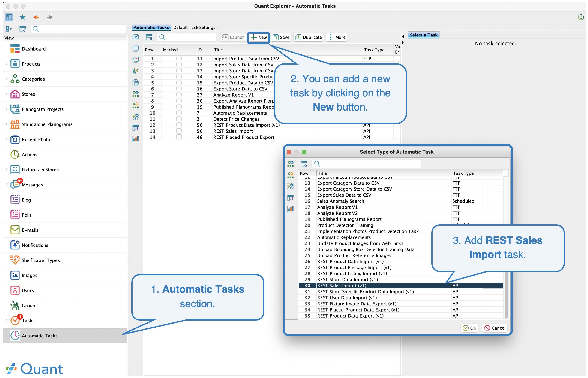Image resolution: width=588 pixels, height=378 pixels.
Task: Mark the REST Sales Import task row
Action: click(179, 131)
